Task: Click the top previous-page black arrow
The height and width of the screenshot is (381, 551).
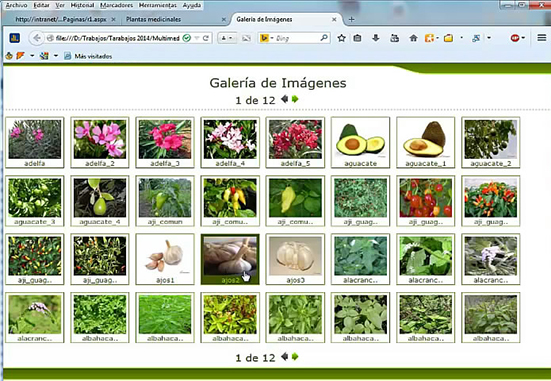Action: pyautogui.click(x=285, y=99)
